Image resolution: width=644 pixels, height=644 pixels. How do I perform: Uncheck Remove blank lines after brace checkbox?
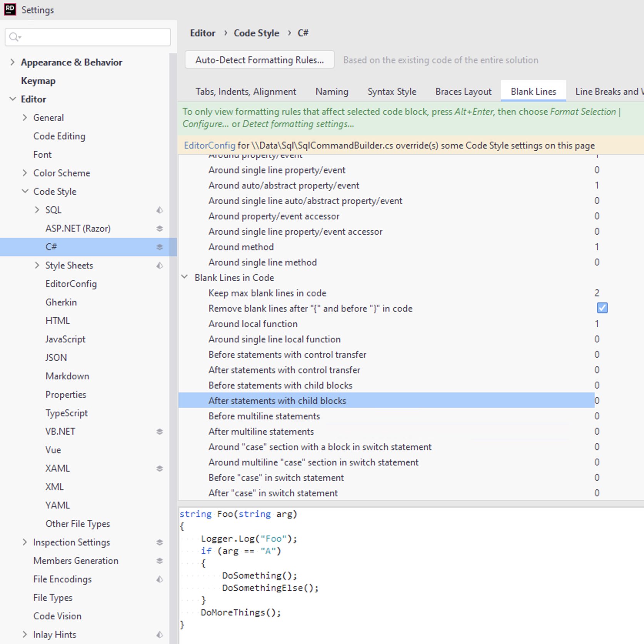(x=602, y=308)
